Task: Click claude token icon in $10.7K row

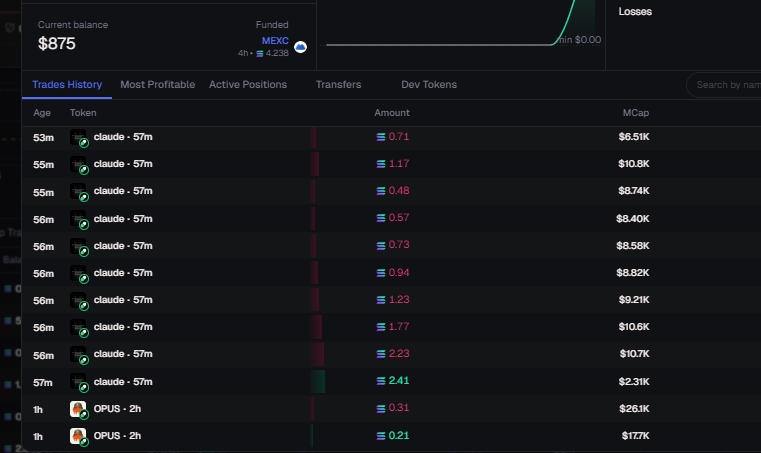Action: click(78, 354)
